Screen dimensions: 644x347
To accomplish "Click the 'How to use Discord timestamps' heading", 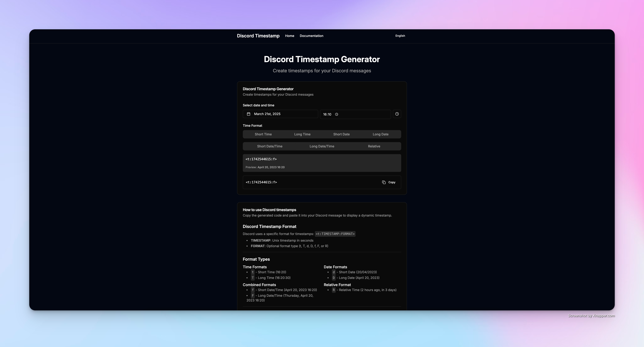I will pos(269,210).
